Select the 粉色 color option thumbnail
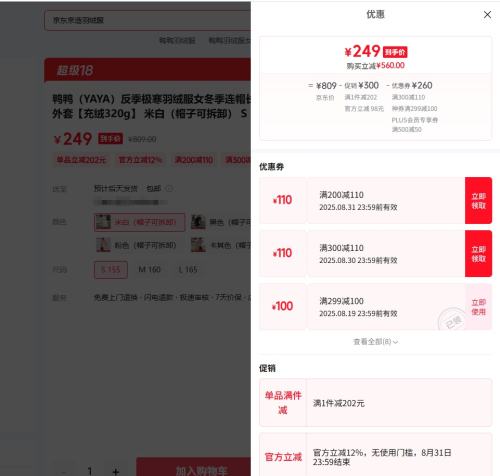 (x=103, y=245)
